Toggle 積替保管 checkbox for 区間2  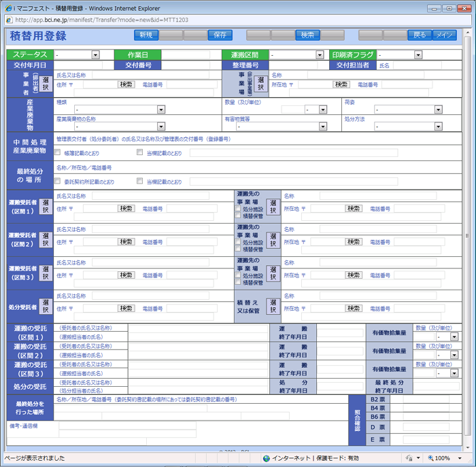[238, 249]
